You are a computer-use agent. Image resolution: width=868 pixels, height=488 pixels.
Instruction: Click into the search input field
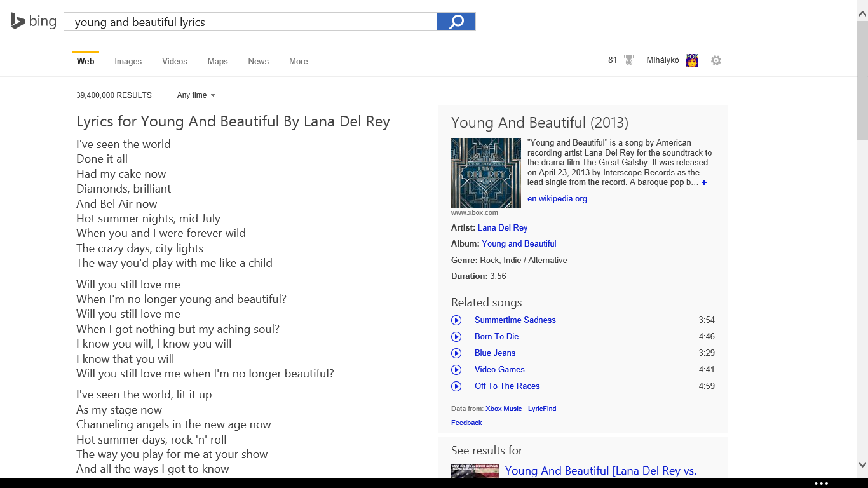250,22
